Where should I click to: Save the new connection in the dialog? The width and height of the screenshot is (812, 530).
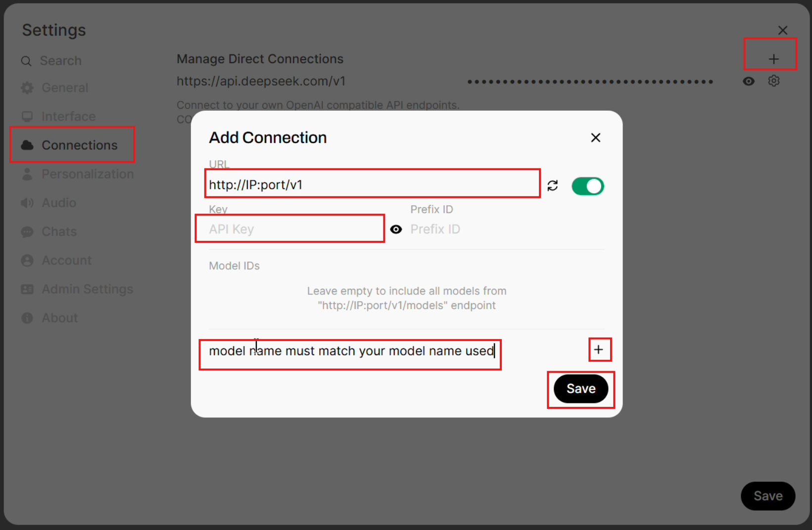pyautogui.click(x=580, y=389)
